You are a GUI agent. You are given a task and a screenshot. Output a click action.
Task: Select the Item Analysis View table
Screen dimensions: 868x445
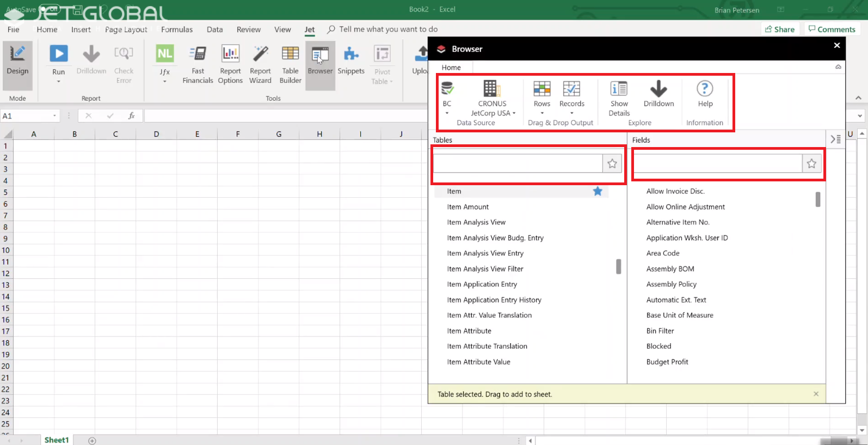476,222
